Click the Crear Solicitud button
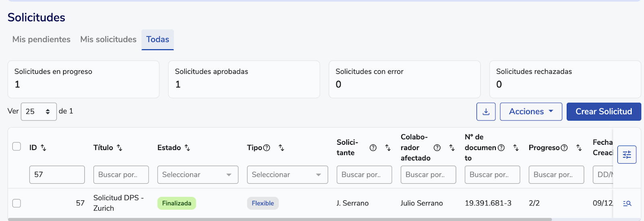The height and width of the screenshot is (221, 644). (x=603, y=112)
